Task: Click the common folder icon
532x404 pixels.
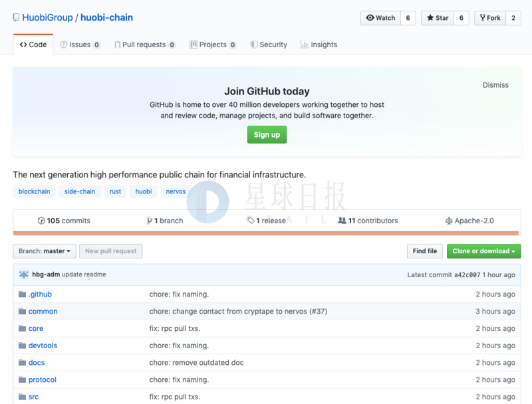Action: [23, 311]
